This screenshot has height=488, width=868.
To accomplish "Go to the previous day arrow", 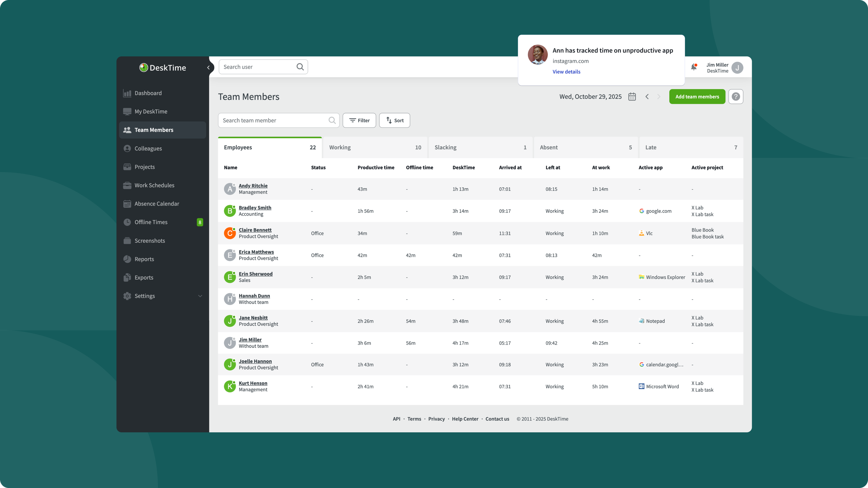I will click(647, 97).
